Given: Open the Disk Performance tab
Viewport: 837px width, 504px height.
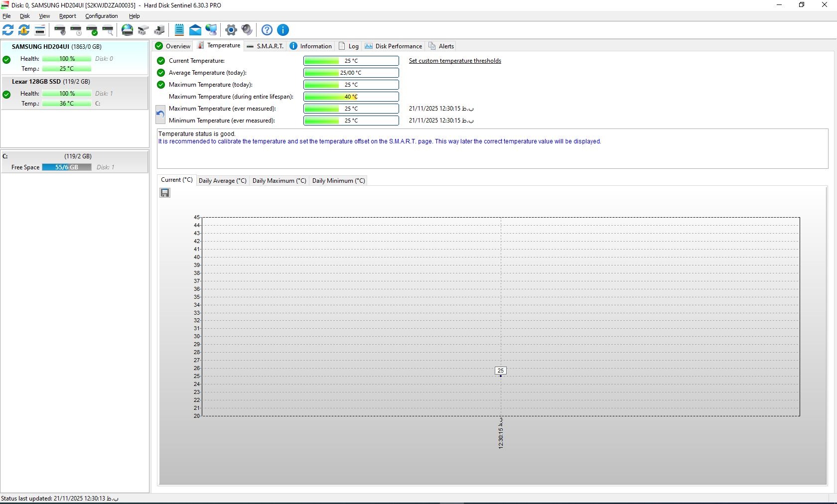Looking at the screenshot, I should (x=393, y=46).
